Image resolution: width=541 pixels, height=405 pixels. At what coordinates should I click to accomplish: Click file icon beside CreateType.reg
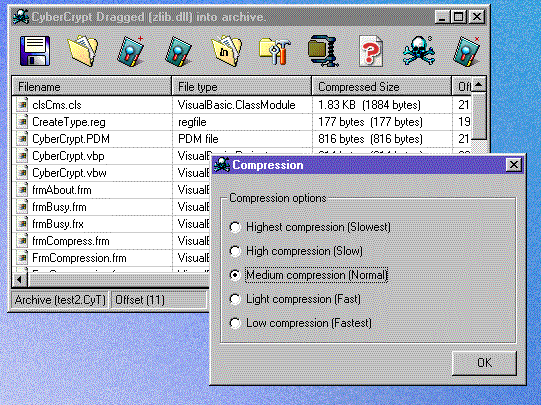(22, 121)
